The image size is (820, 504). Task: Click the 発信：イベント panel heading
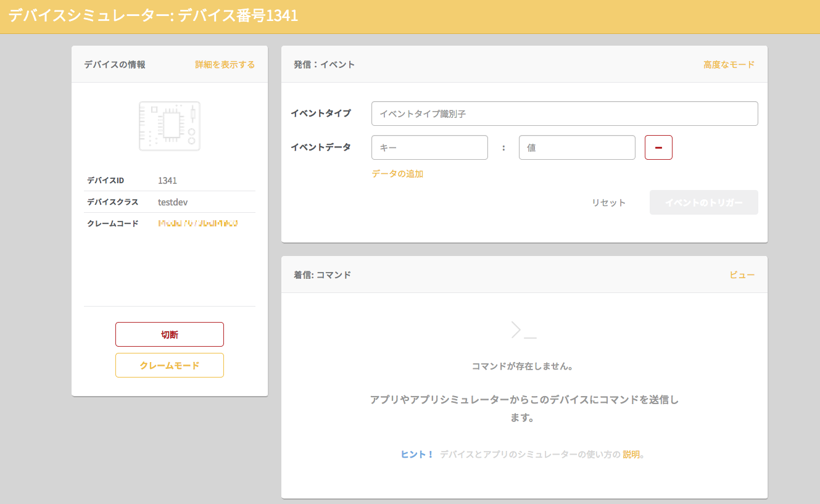[324, 64]
